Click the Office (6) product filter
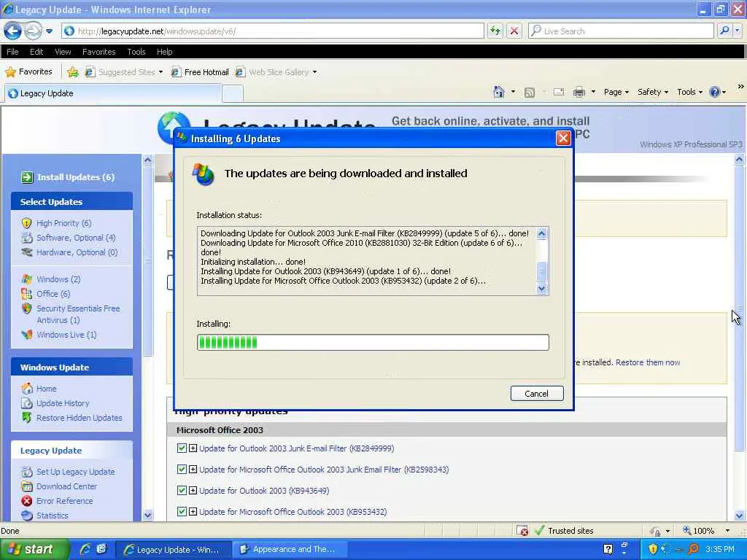 click(53, 294)
